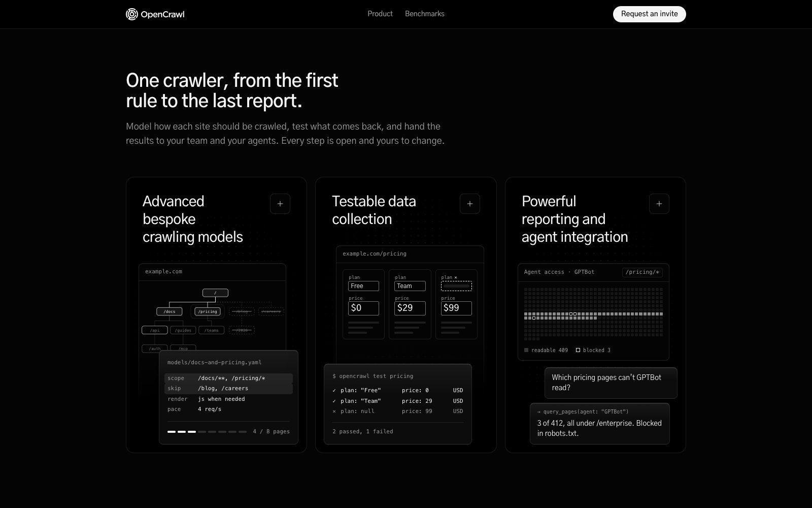The height and width of the screenshot is (508, 812).
Task: Click the $29 price field
Action: point(410,308)
